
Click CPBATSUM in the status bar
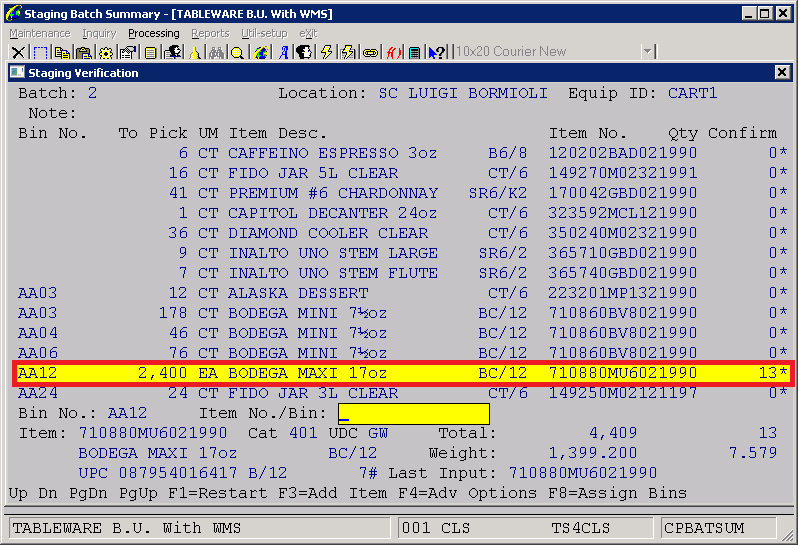(x=704, y=528)
